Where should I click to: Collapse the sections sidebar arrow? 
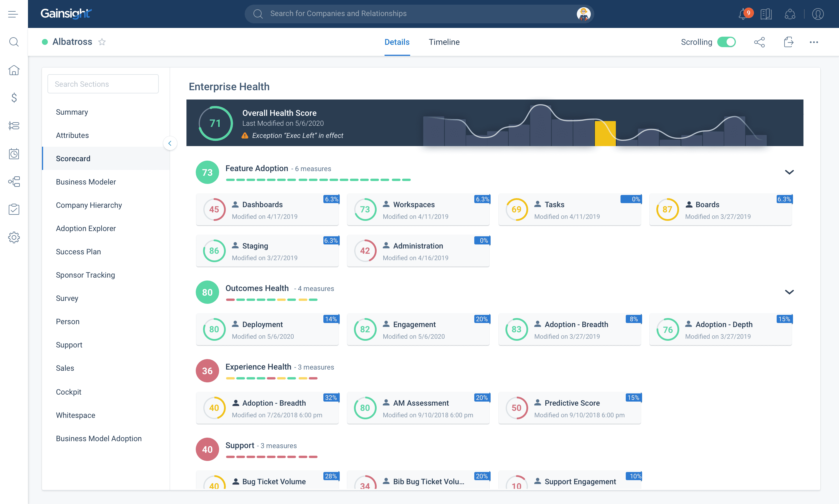point(170,143)
